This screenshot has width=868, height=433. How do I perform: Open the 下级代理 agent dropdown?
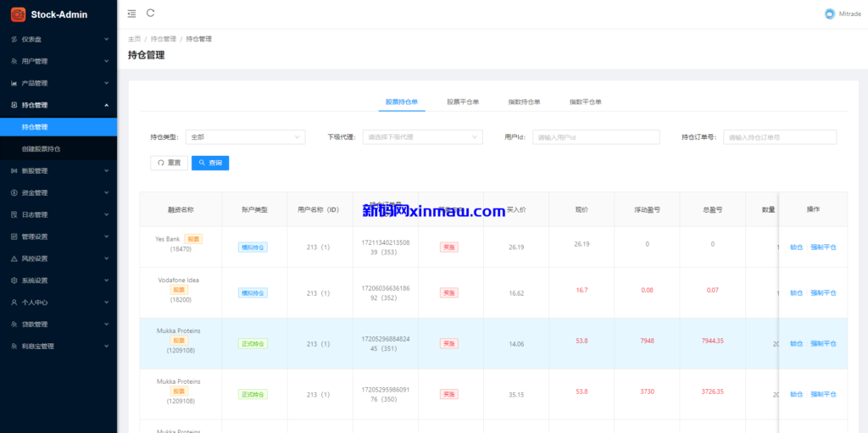click(423, 136)
